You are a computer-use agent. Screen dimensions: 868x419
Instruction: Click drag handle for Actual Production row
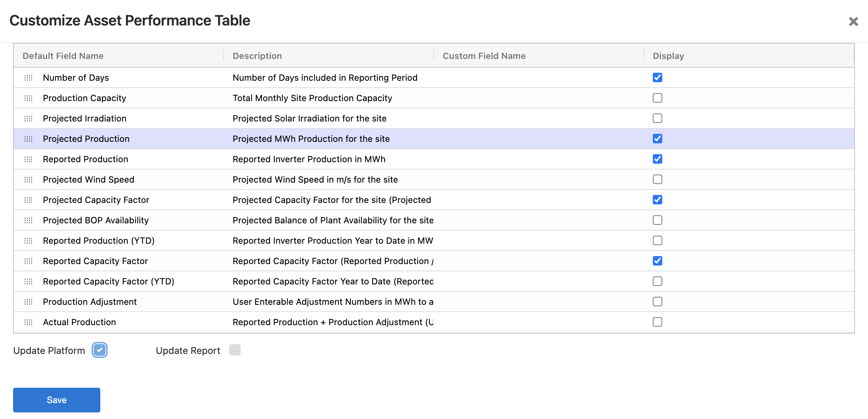tap(28, 322)
